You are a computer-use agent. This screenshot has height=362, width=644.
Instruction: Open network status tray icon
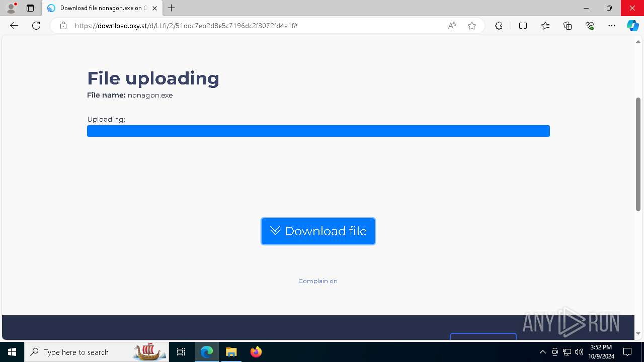567,352
